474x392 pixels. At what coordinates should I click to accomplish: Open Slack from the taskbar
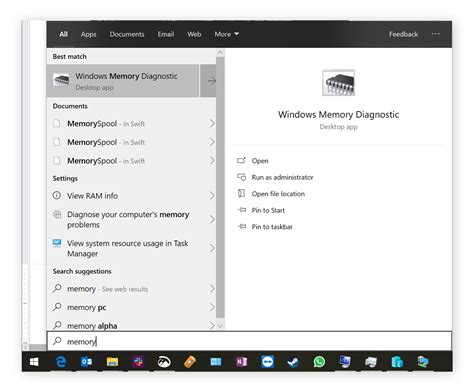(x=138, y=362)
